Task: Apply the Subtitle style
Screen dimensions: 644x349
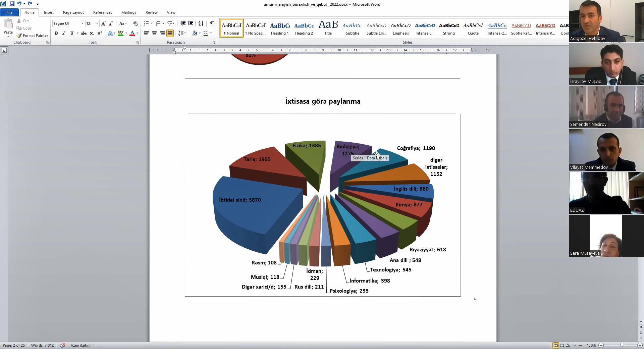Action: coord(352,28)
